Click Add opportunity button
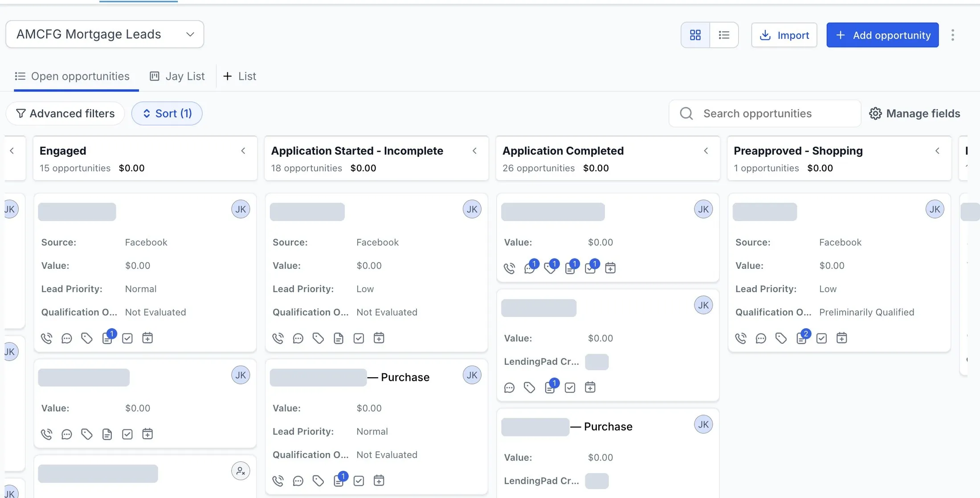Screen dimensions: 980x498 click(x=882, y=35)
